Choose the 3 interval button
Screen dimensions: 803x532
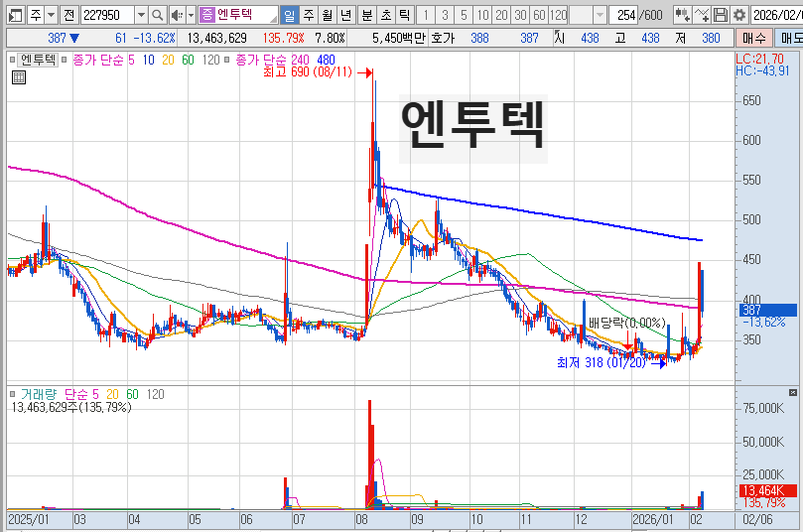445,15
